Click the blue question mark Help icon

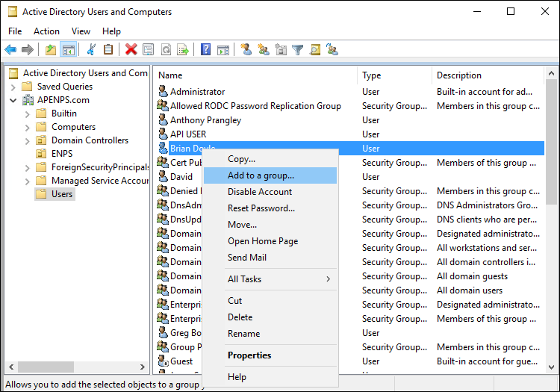pos(206,49)
